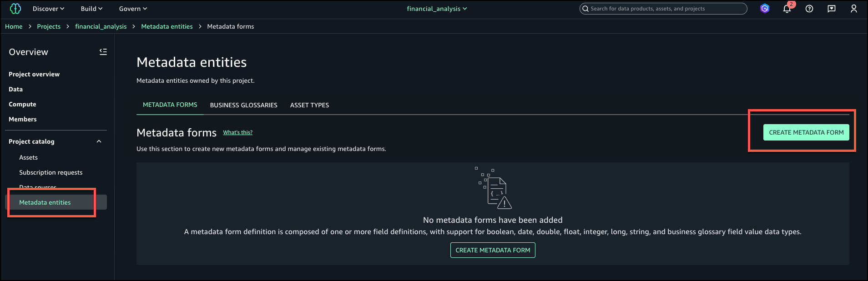The width and height of the screenshot is (868, 281).
Task: Click the empty metadata forms illustration
Action: tap(495, 188)
